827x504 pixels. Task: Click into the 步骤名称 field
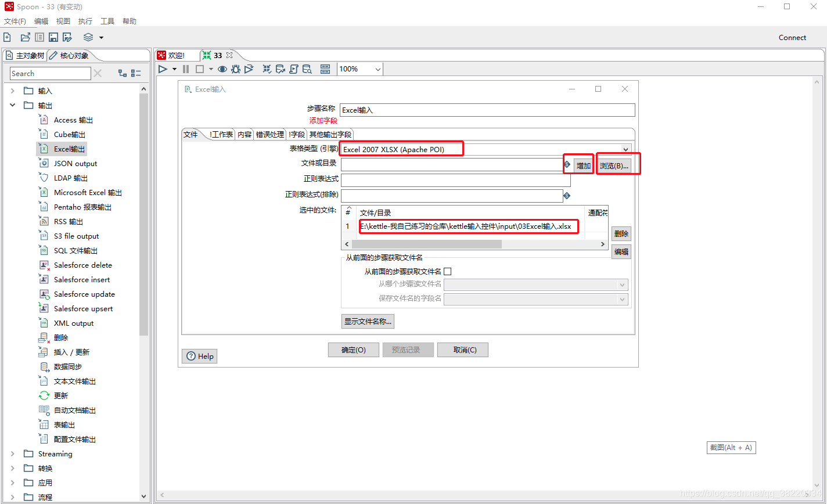pyautogui.click(x=487, y=110)
